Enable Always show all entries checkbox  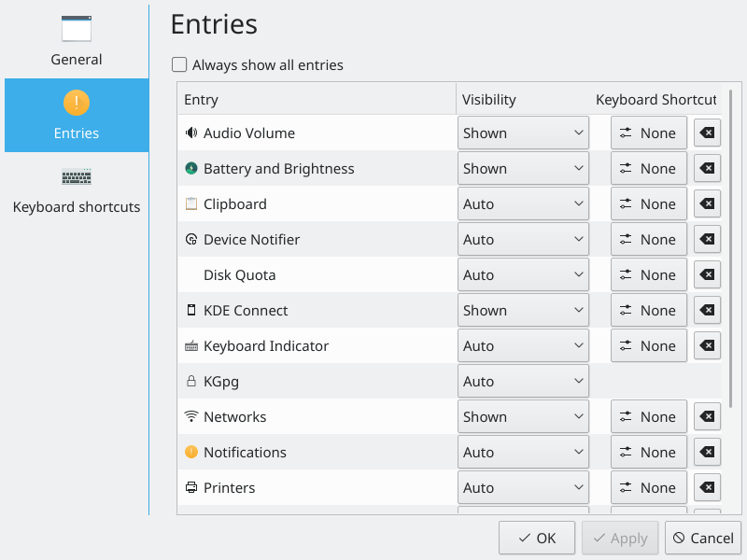(x=179, y=65)
